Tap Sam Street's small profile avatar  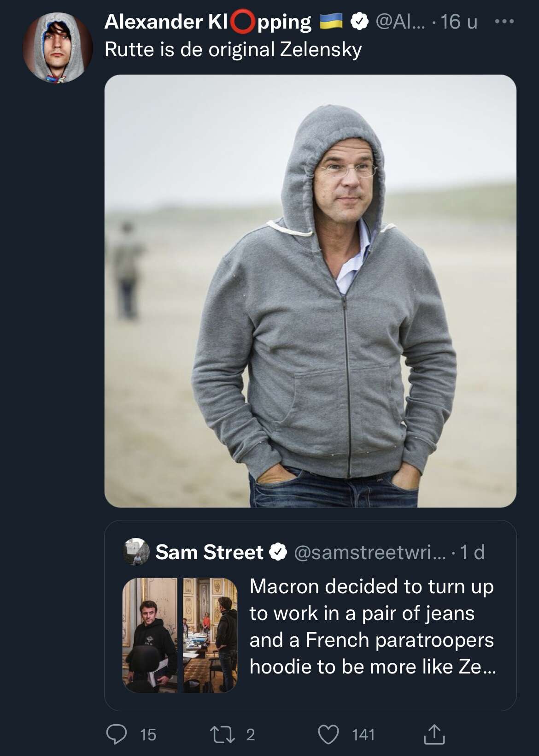point(136,552)
